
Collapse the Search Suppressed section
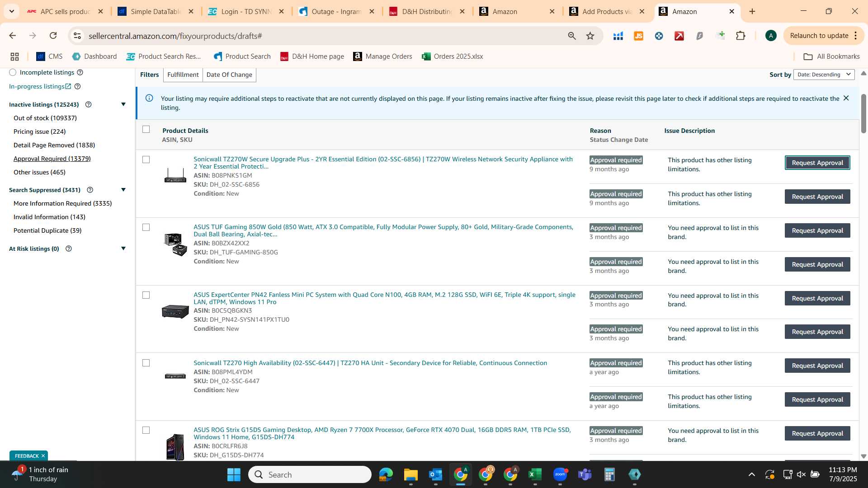click(x=123, y=190)
